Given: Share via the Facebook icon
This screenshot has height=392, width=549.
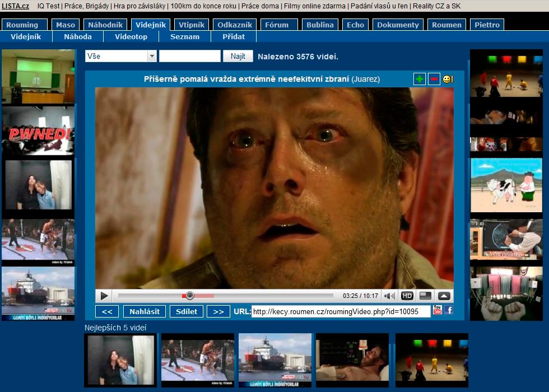Looking at the screenshot, I should (x=449, y=309).
